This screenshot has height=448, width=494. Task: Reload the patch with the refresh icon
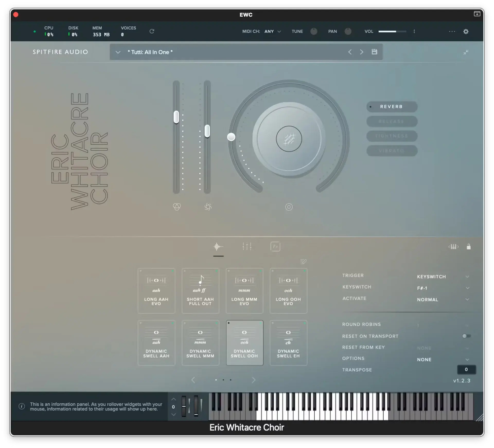click(152, 31)
